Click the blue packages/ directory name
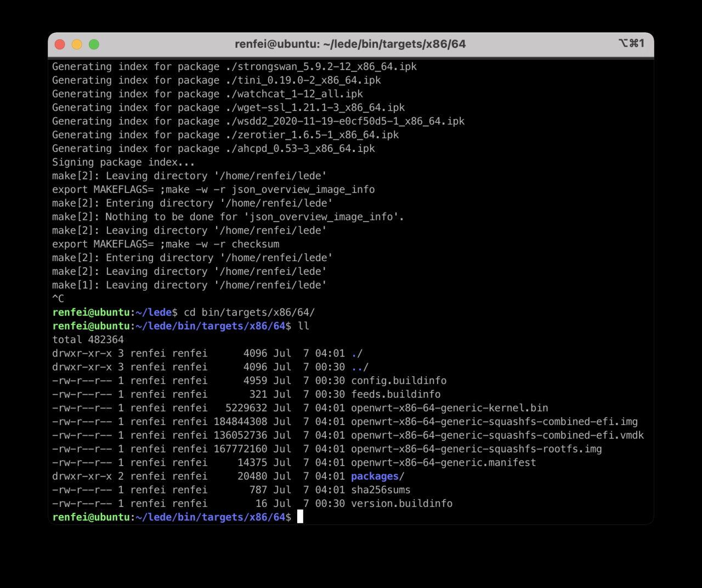The width and height of the screenshot is (702, 588). pyautogui.click(x=377, y=477)
